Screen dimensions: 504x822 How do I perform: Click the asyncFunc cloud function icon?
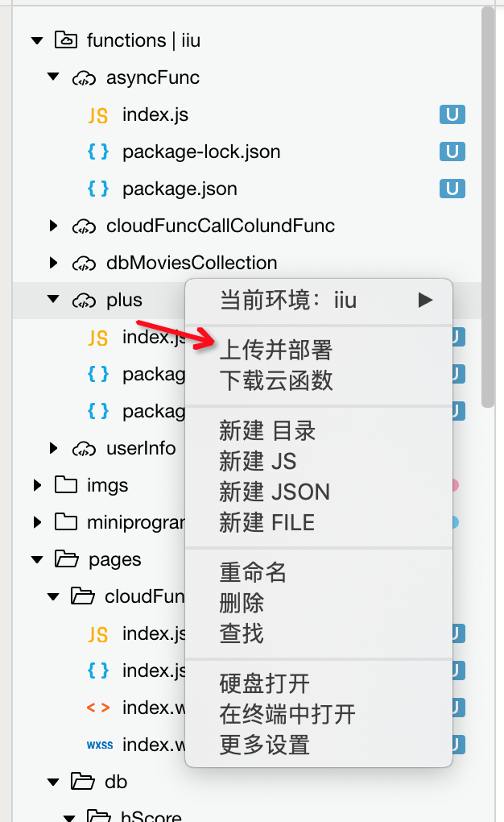tap(84, 78)
